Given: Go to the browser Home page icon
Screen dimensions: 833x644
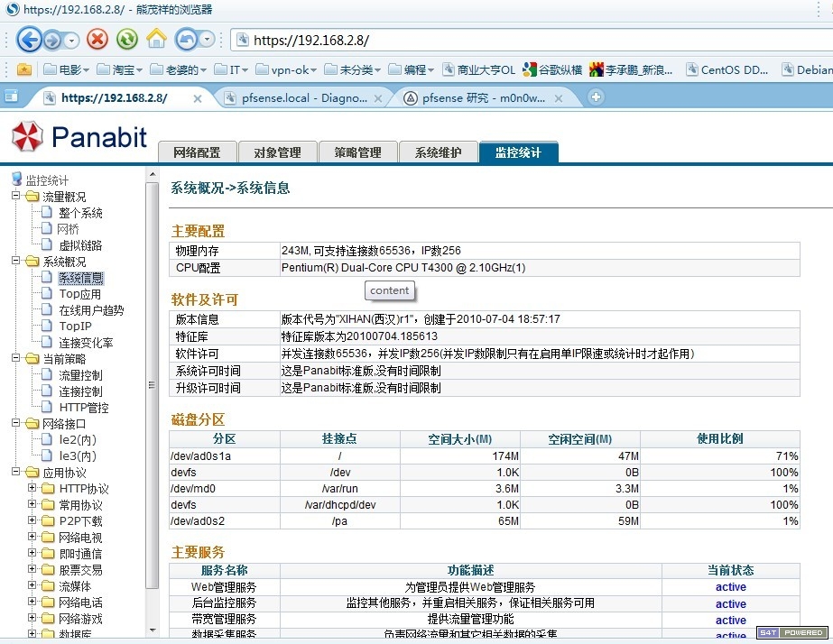Looking at the screenshot, I should click(x=156, y=39).
